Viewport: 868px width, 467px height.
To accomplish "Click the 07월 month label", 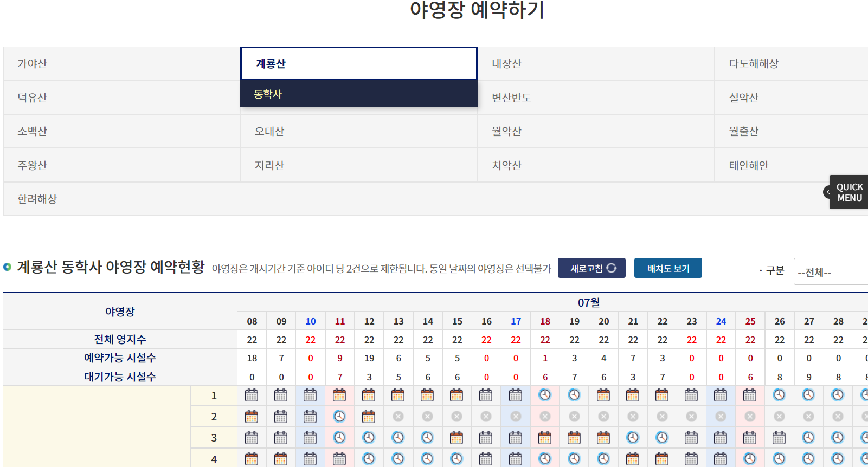I will [x=589, y=302].
